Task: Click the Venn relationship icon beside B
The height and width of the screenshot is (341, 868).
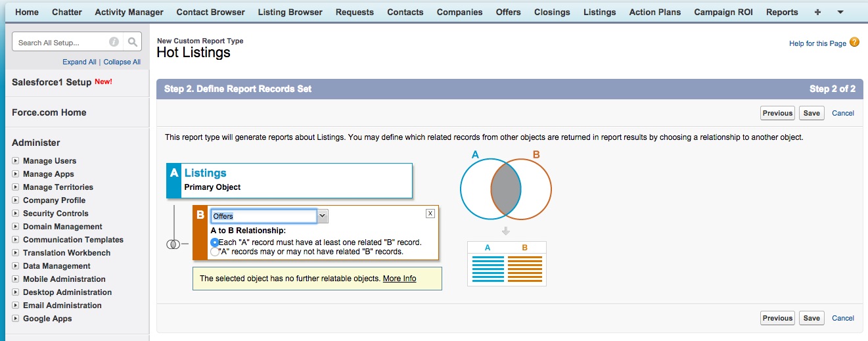Action: (173, 244)
